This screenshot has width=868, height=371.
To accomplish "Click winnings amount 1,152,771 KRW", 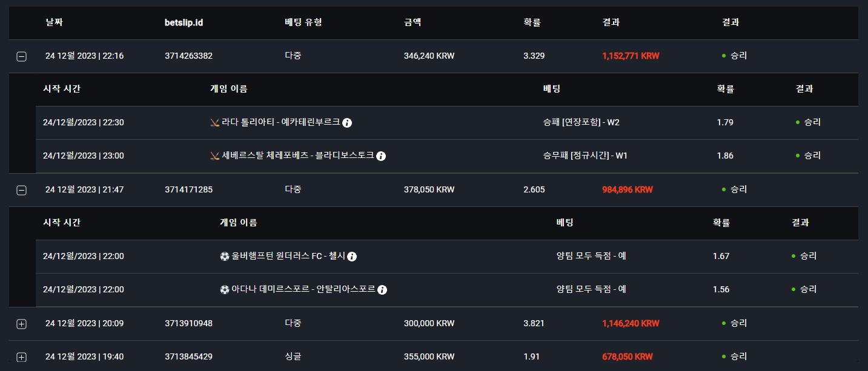I will point(631,56).
